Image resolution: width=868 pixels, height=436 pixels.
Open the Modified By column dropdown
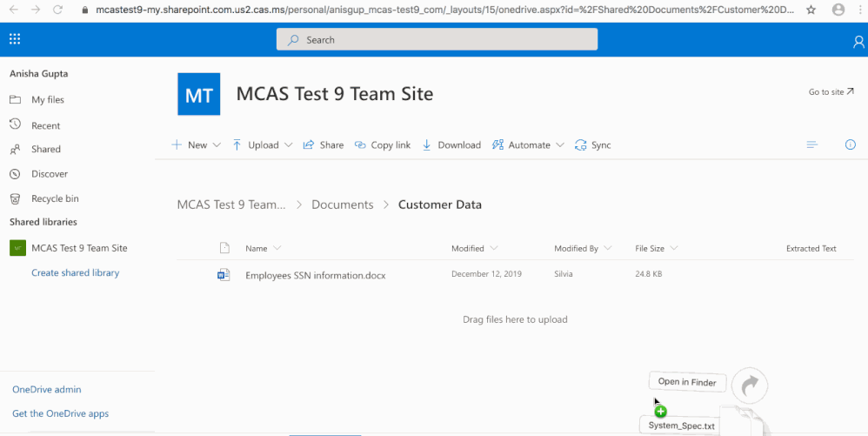583,248
